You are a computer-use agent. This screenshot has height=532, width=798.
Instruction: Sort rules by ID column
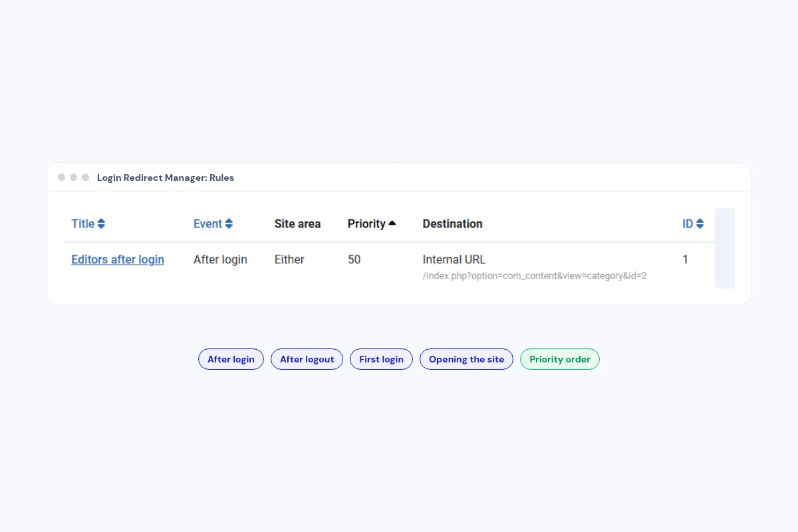coord(693,224)
